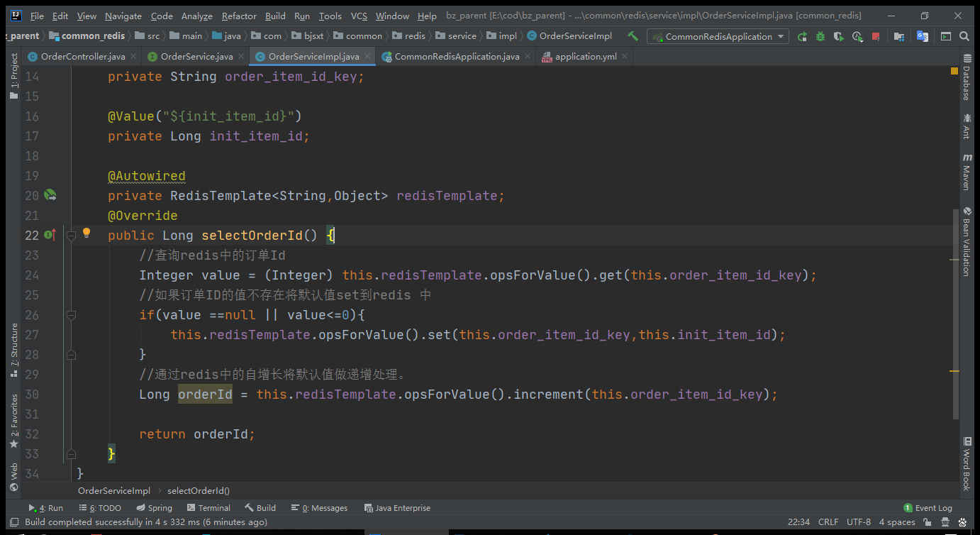Click the inspector hector icon in the status bar
Image resolution: width=980 pixels, height=535 pixels.
point(945,522)
